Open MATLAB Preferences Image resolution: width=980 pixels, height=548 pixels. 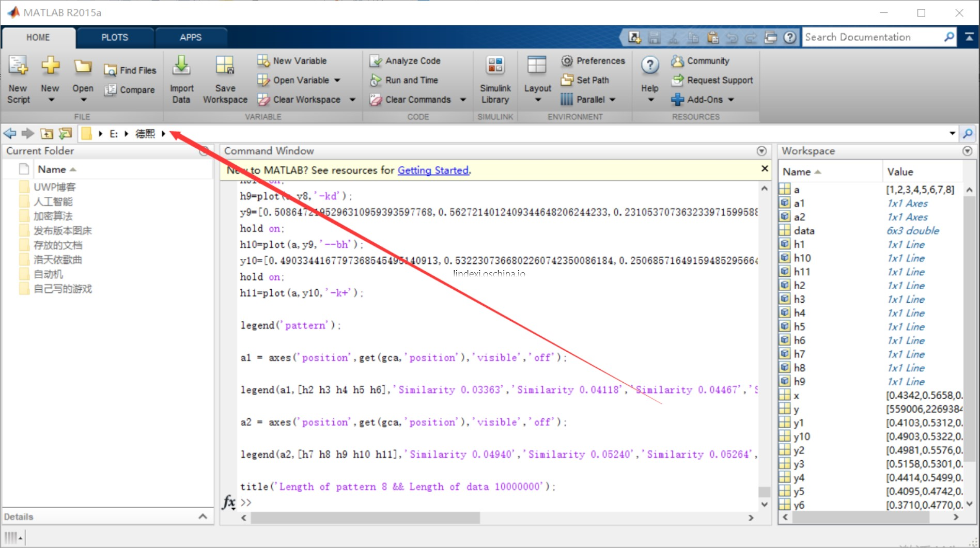click(x=593, y=61)
